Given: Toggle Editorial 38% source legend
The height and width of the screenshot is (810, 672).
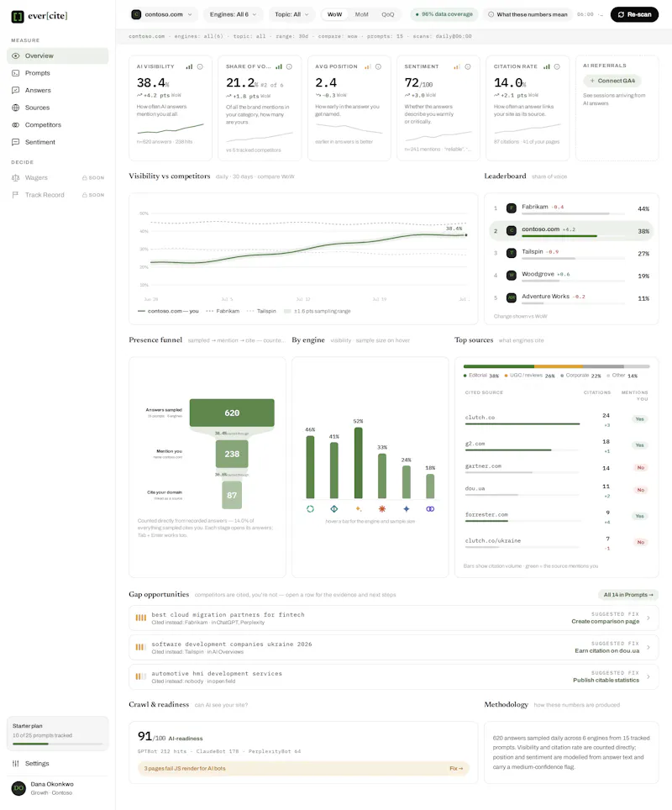Looking at the screenshot, I should 480,376.
